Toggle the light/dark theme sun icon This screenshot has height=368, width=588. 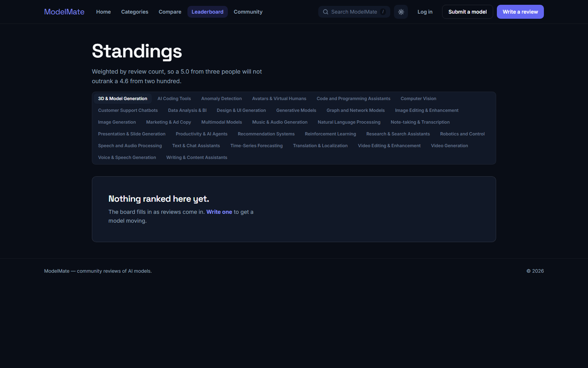point(401,12)
